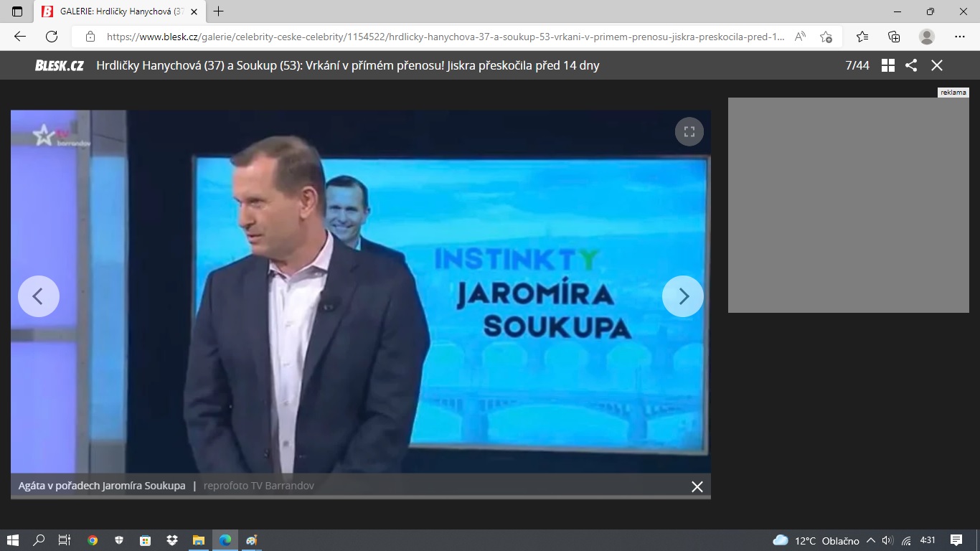Image resolution: width=980 pixels, height=551 pixels.
Task: Open network connections tray icon
Action: (906, 540)
